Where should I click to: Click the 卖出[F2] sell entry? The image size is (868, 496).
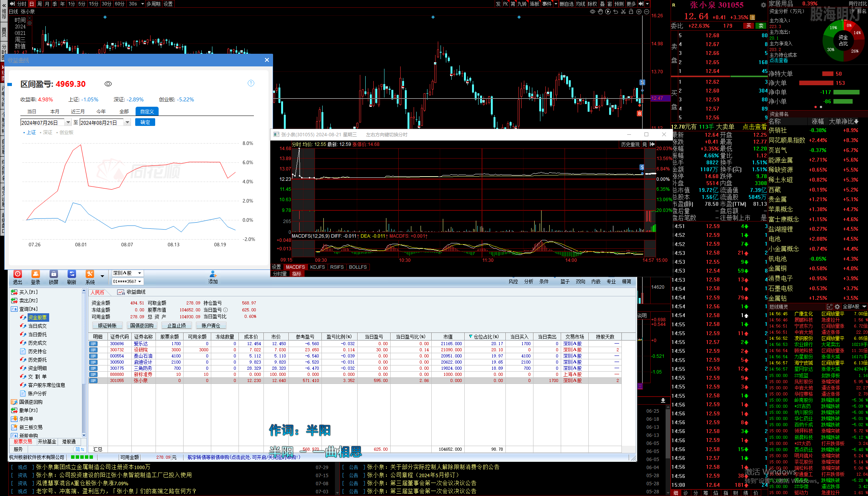click(25, 301)
